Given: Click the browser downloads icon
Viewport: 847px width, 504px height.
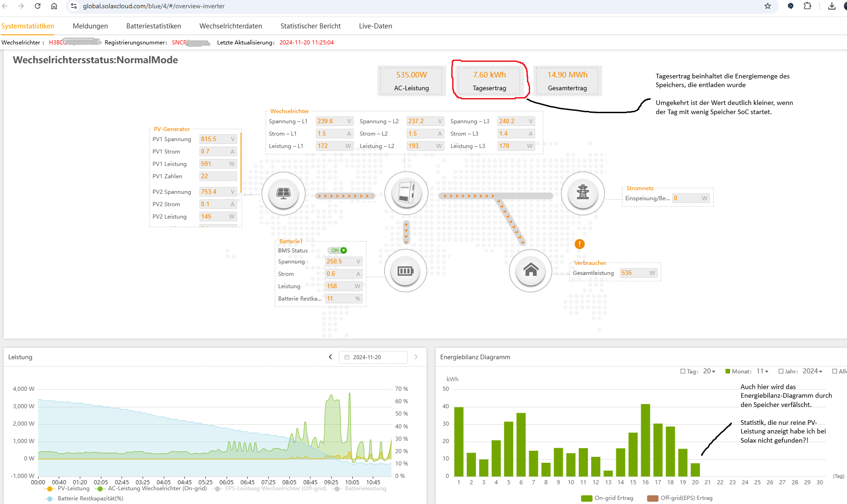Looking at the screenshot, I should [831, 6].
